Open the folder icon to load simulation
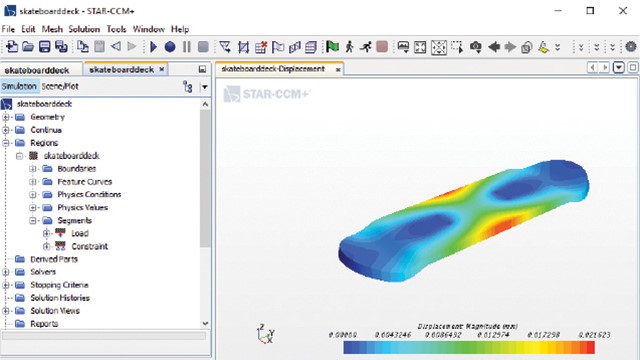Image resolution: width=640 pixels, height=360 pixels. [28, 47]
